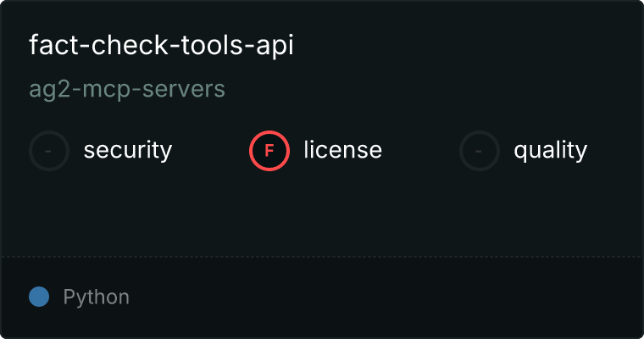
Task: Click the license label text
Action: tap(342, 151)
